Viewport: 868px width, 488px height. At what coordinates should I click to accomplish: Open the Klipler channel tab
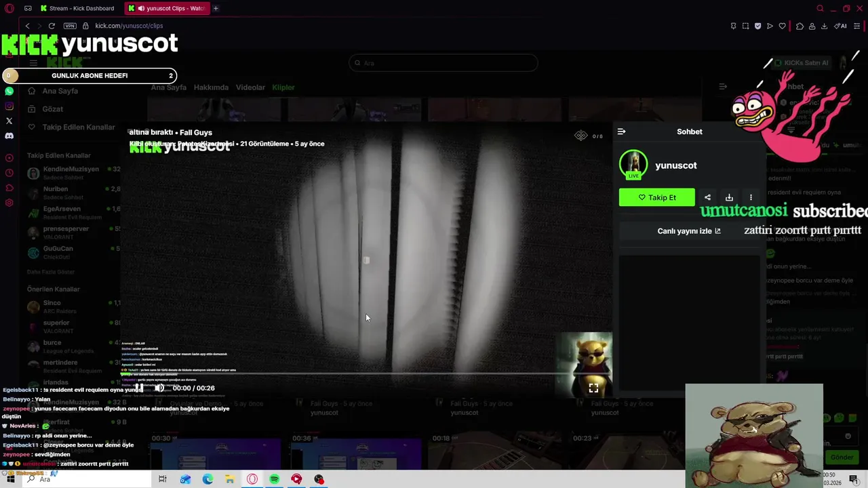click(283, 87)
